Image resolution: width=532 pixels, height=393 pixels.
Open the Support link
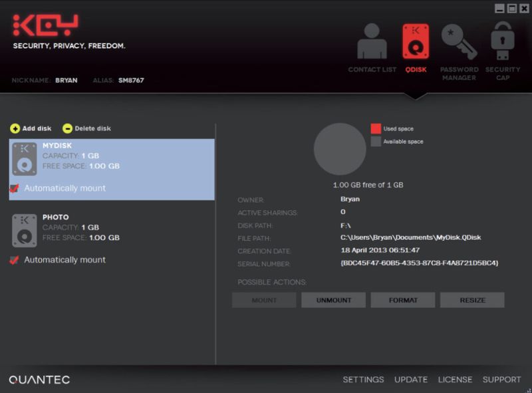tap(502, 380)
